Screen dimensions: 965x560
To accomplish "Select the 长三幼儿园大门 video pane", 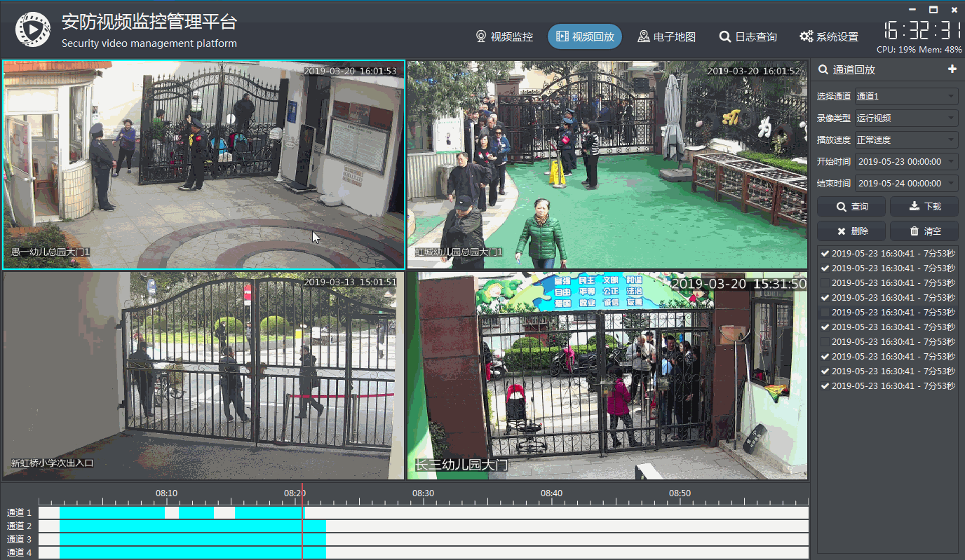I will pos(607,376).
